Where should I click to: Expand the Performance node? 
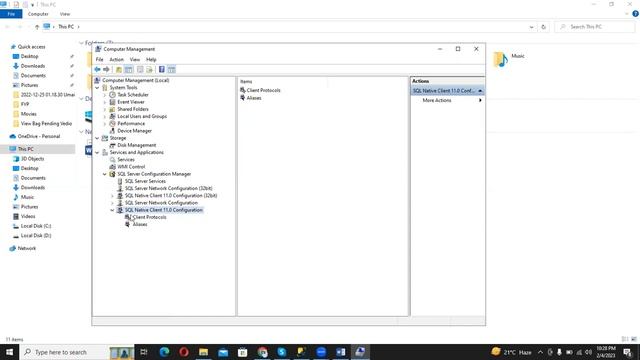pyautogui.click(x=105, y=124)
